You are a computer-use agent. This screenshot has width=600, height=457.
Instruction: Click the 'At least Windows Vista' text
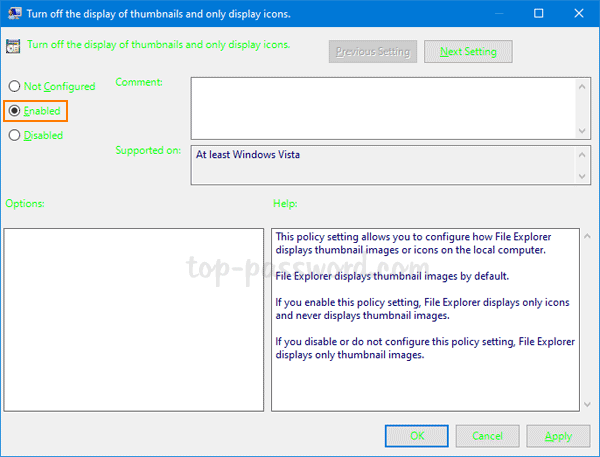248,155
